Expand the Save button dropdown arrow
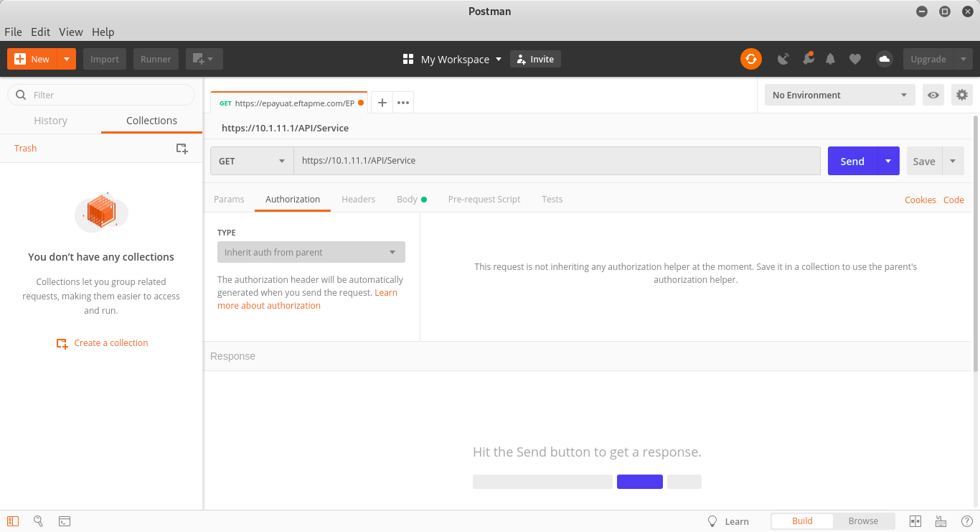Screen dimensions: 980x532 pos(953,161)
